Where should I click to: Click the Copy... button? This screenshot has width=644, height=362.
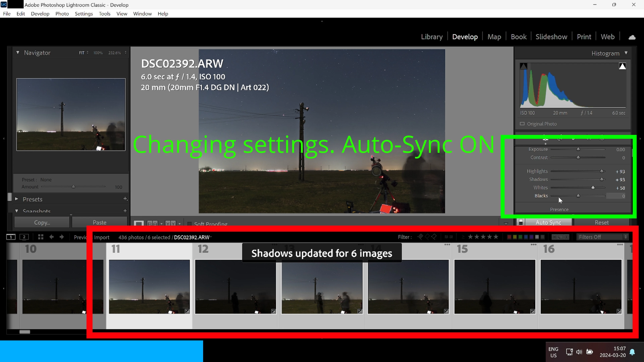point(42,222)
